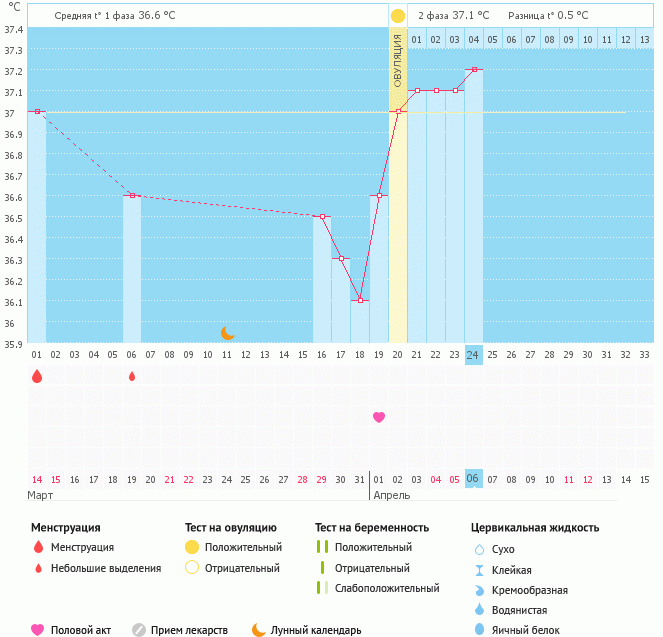This screenshot has width=663, height=637.
Task: Click the Водянистая cervical fluid label
Action: 521,610
